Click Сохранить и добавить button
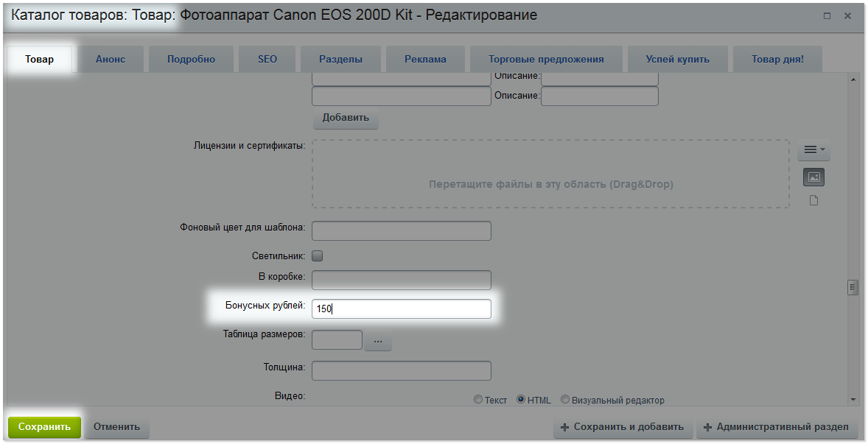The height and width of the screenshot is (444, 868). click(x=623, y=427)
